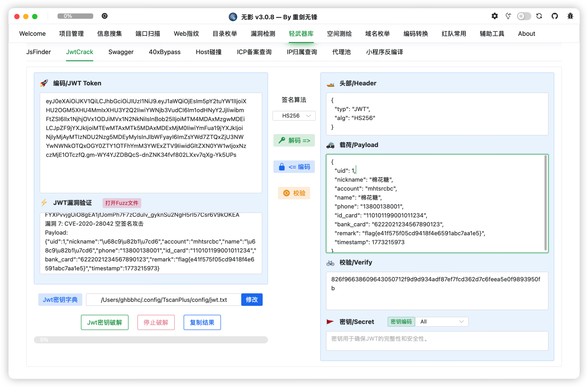
Task: Click the 打开Fuzz文件 button
Action: coord(122,203)
